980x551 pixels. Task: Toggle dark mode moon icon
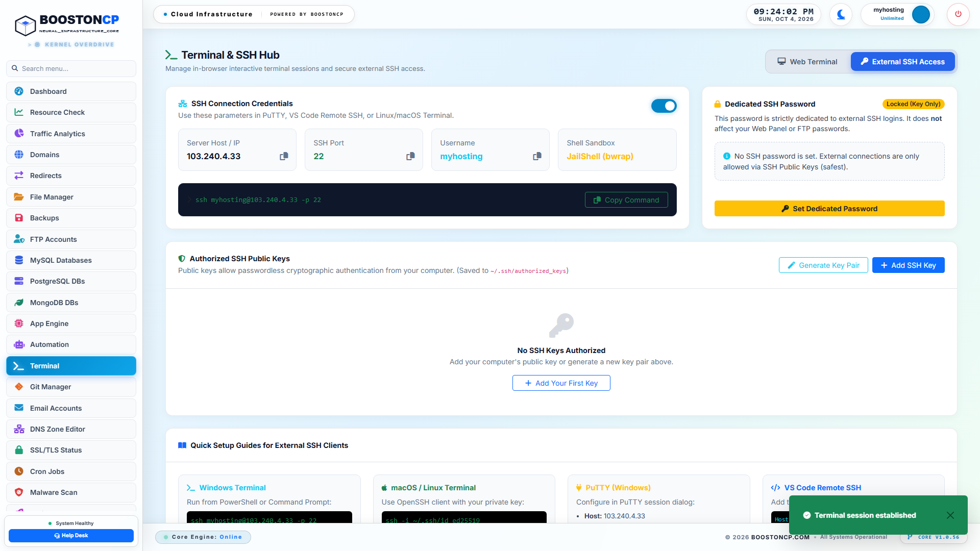coord(841,14)
